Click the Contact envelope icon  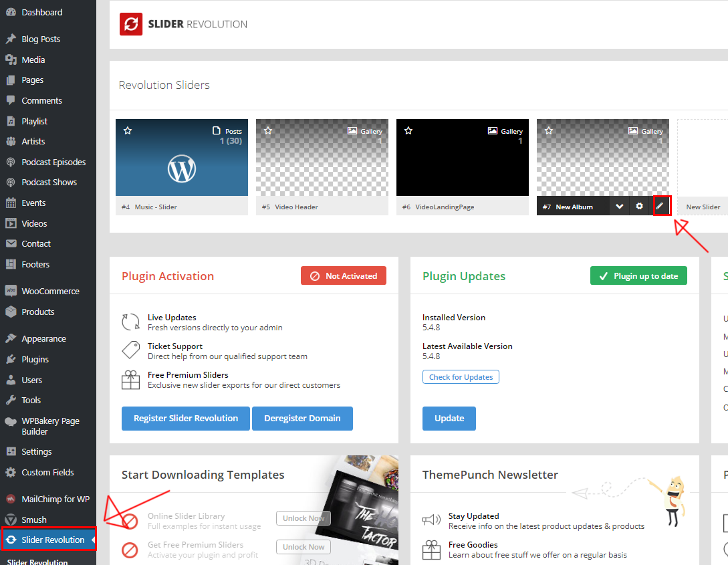[x=11, y=244]
